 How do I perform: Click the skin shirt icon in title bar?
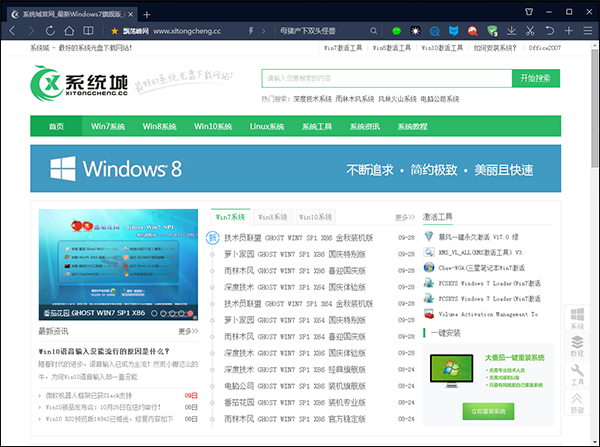(x=529, y=12)
